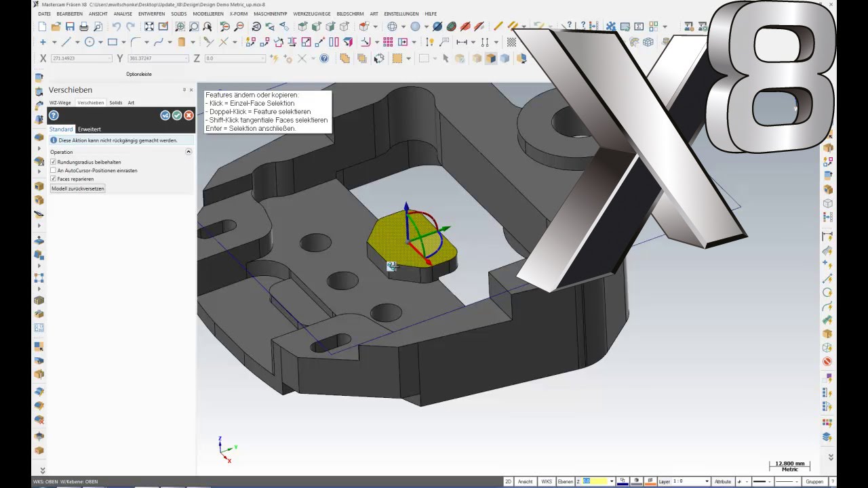Click the gray solid color swatch
This screenshot has height=488, width=868.
pyautogui.click(x=636, y=481)
